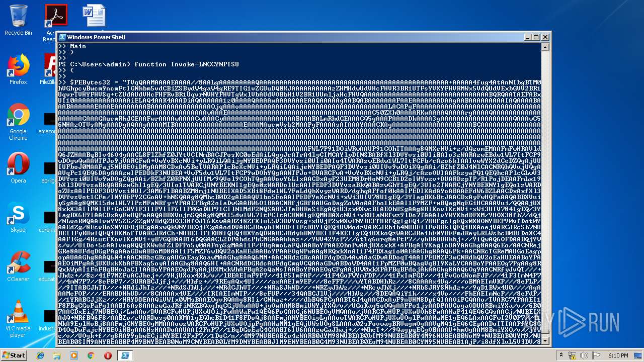This screenshot has width=644, height=362.
Task: Launch VLC media player from the desktop
Action: pos(18,318)
